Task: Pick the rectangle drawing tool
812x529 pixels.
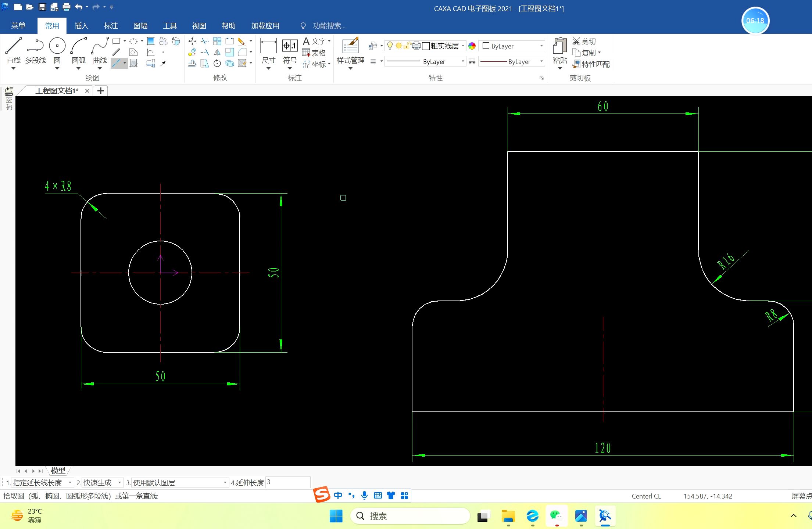Action: click(x=116, y=41)
